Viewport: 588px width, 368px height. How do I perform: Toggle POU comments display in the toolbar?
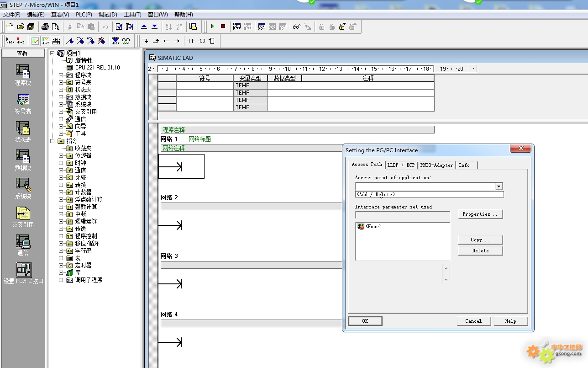click(35, 41)
